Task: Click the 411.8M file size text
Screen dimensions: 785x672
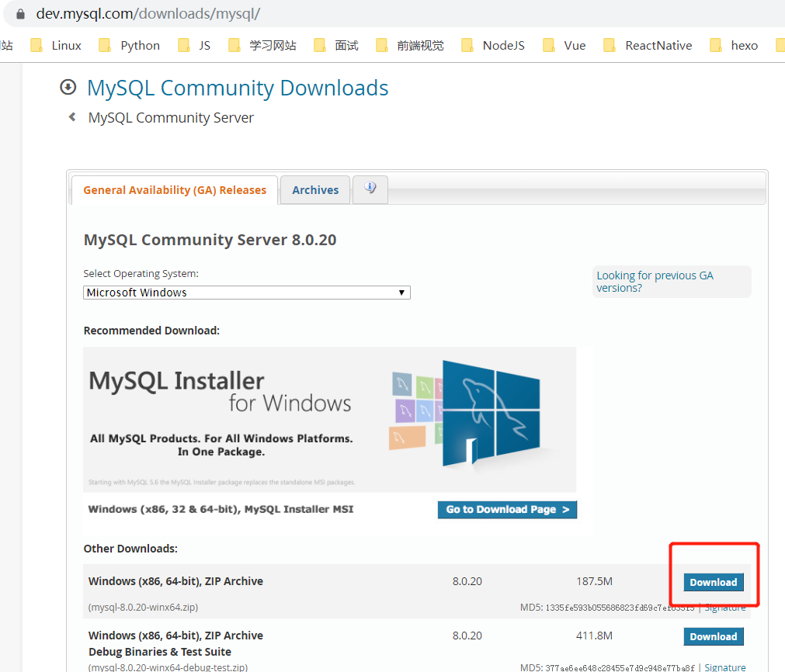Action: pos(594,636)
